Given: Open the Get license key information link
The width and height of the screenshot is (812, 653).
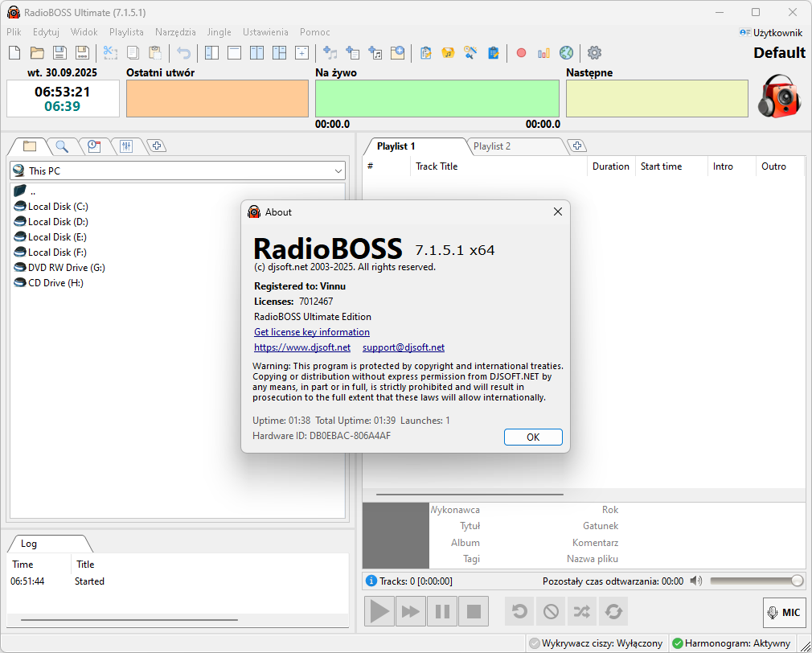Looking at the screenshot, I should (x=312, y=332).
